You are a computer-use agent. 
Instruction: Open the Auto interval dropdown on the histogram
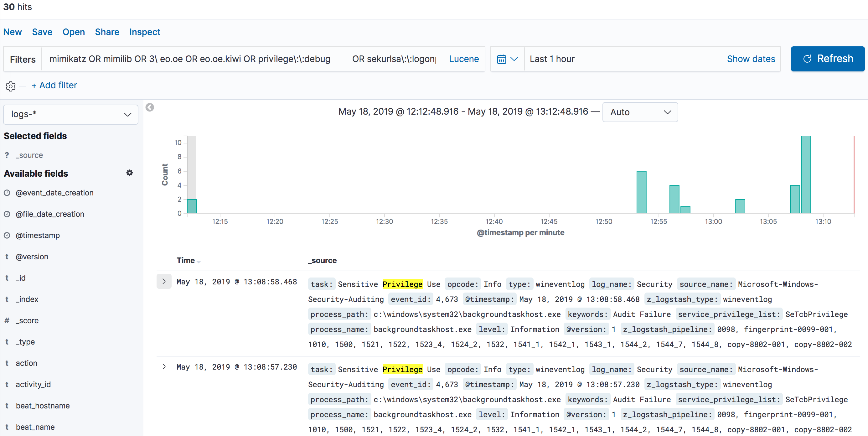pyautogui.click(x=640, y=112)
